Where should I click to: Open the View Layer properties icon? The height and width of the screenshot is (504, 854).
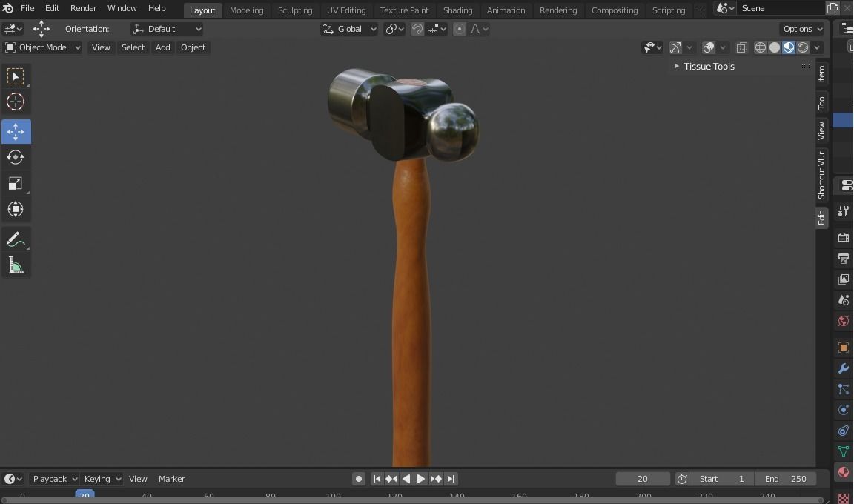pyautogui.click(x=844, y=279)
